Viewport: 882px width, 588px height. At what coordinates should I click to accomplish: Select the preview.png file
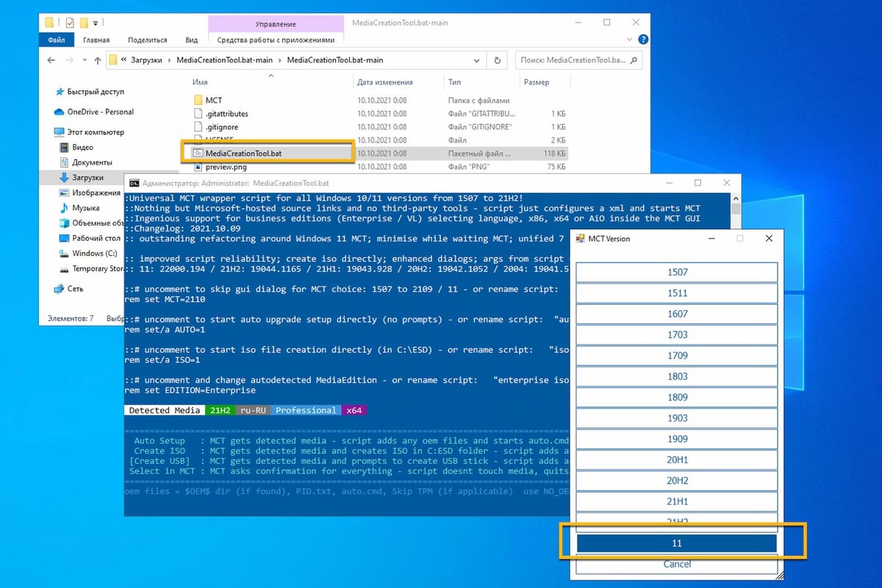tap(226, 167)
